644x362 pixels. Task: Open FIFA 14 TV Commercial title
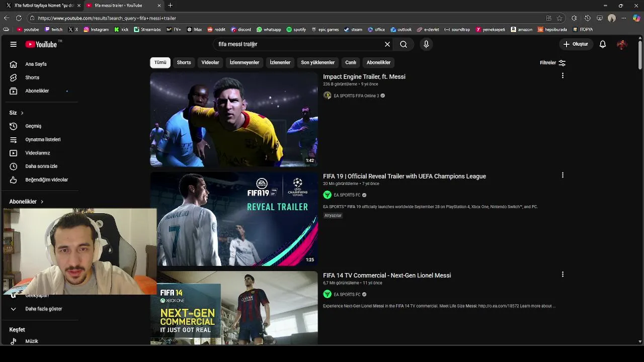pyautogui.click(x=387, y=276)
